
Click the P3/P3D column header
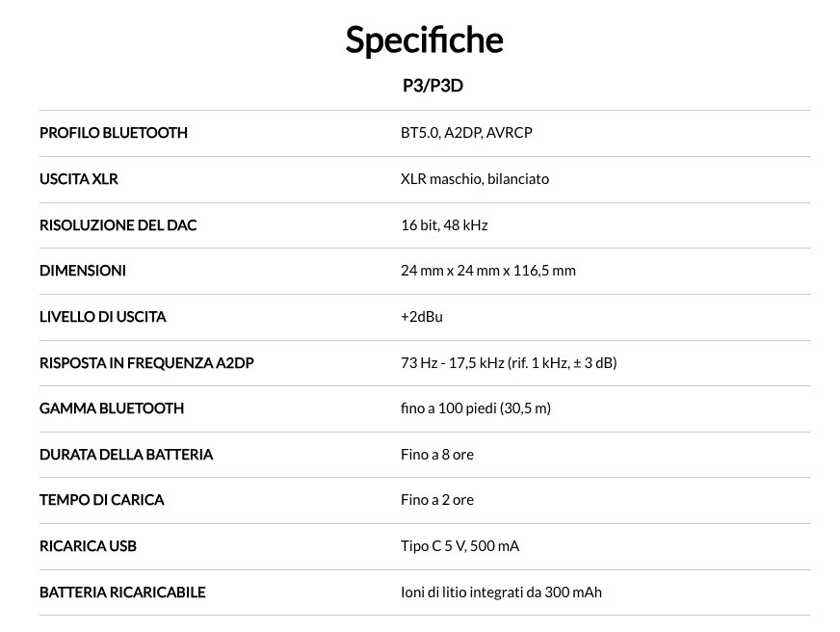pyautogui.click(x=433, y=86)
